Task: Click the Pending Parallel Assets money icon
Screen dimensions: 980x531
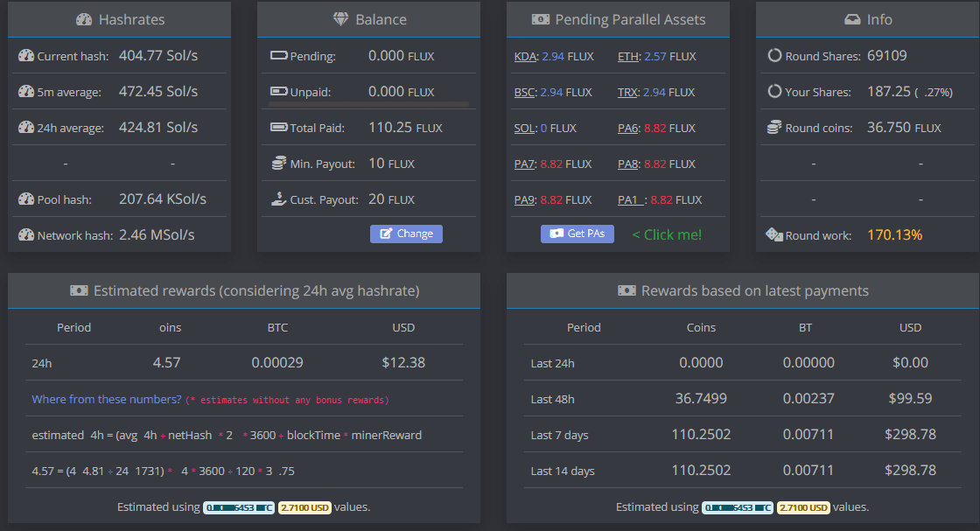Action: coord(541,19)
